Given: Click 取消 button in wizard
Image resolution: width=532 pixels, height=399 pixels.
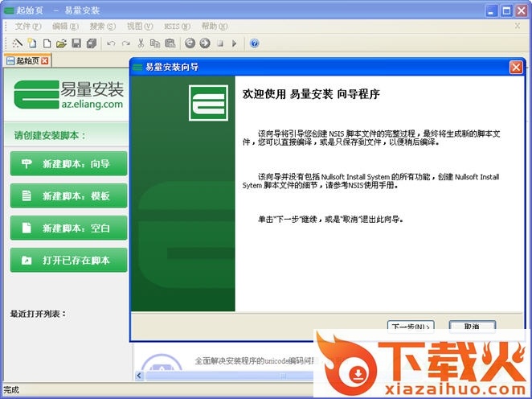Looking at the screenshot, I should (473, 325).
